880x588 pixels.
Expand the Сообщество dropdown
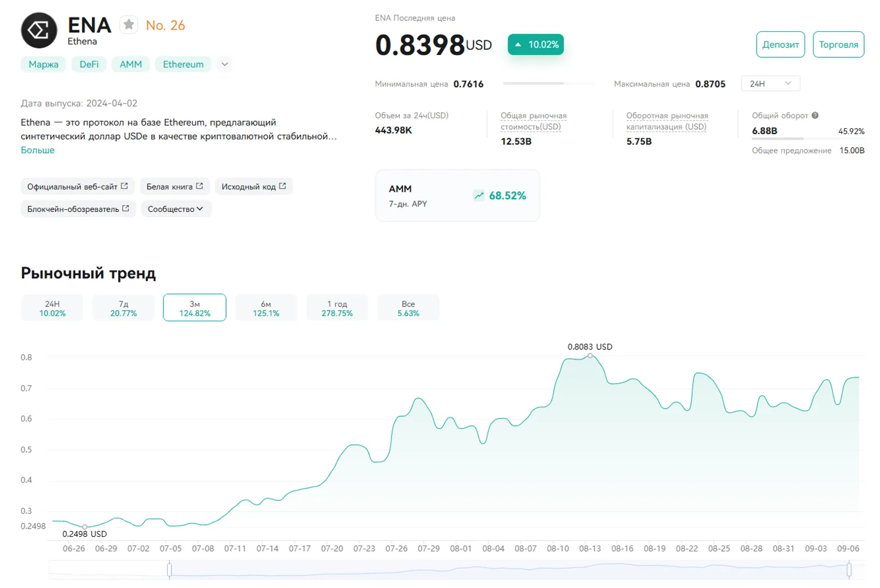(176, 209)
